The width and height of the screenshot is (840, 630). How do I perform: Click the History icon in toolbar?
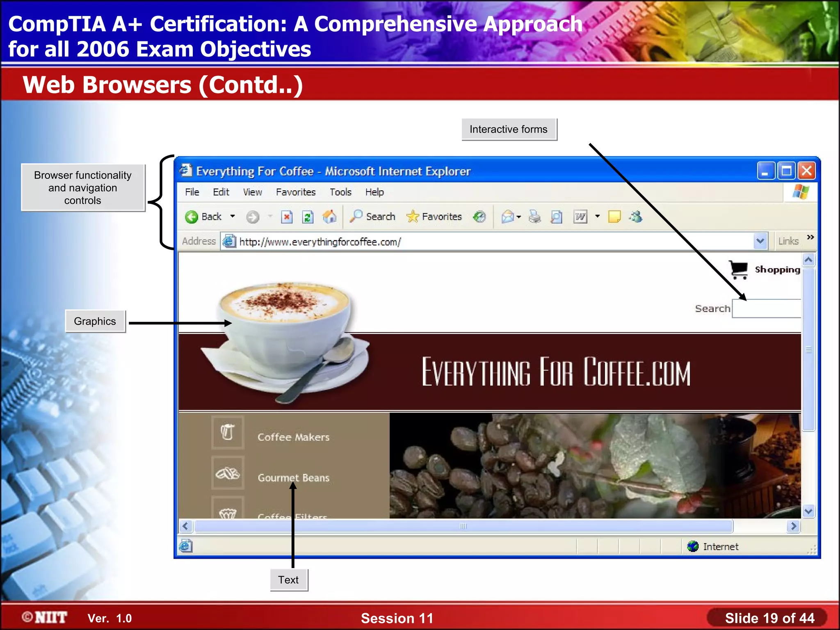(x=479, y=216)
